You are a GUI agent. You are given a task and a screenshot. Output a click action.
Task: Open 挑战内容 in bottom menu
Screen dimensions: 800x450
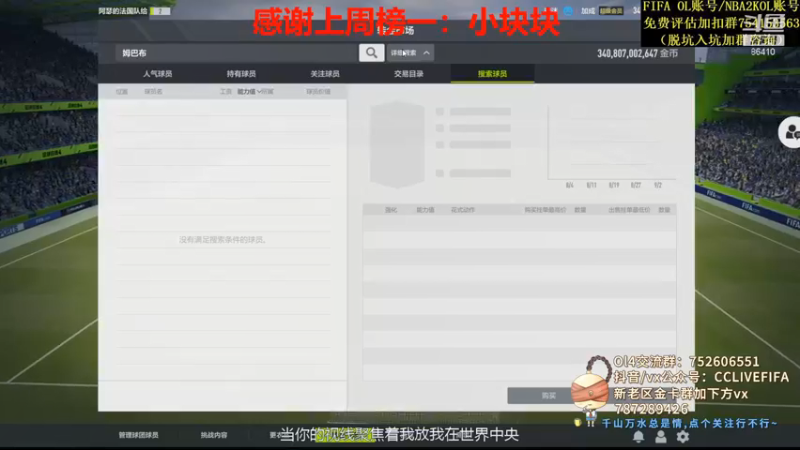click(x=214, y=435)
